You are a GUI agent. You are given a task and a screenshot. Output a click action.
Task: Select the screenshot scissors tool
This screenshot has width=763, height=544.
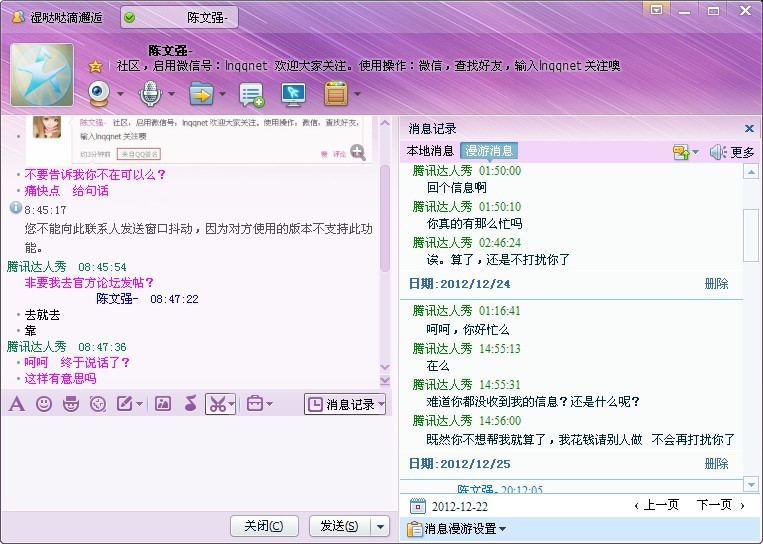click(x=218, y=404)
